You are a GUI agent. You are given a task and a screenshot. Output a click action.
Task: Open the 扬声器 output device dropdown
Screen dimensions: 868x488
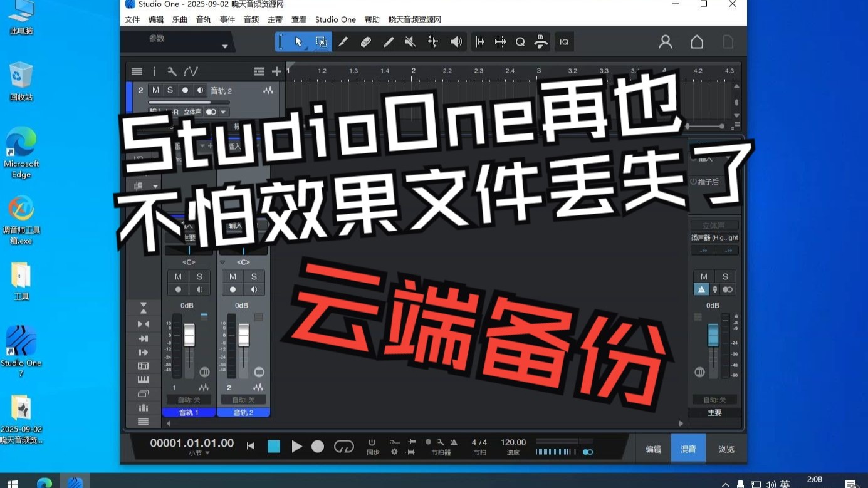(714, 237)
